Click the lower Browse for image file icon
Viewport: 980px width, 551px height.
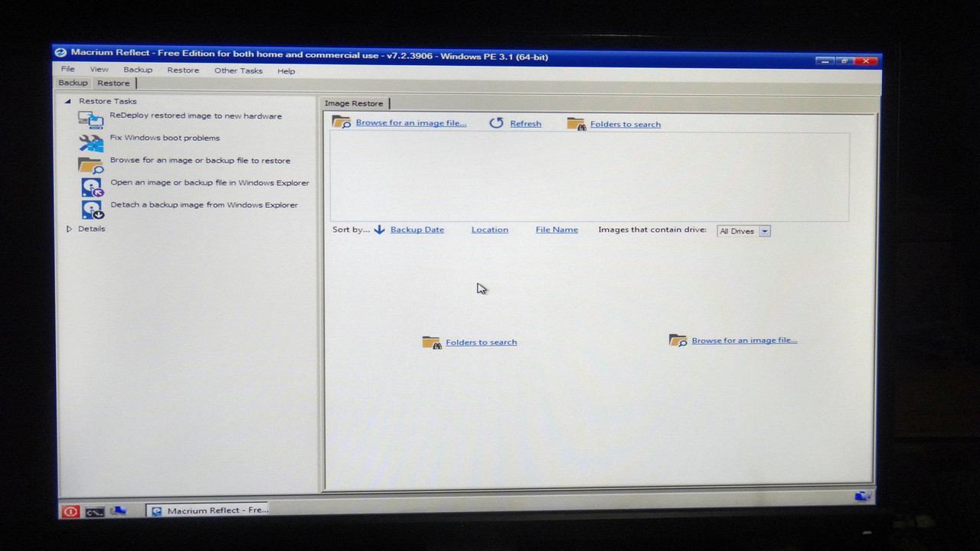(x=678, y=340)
